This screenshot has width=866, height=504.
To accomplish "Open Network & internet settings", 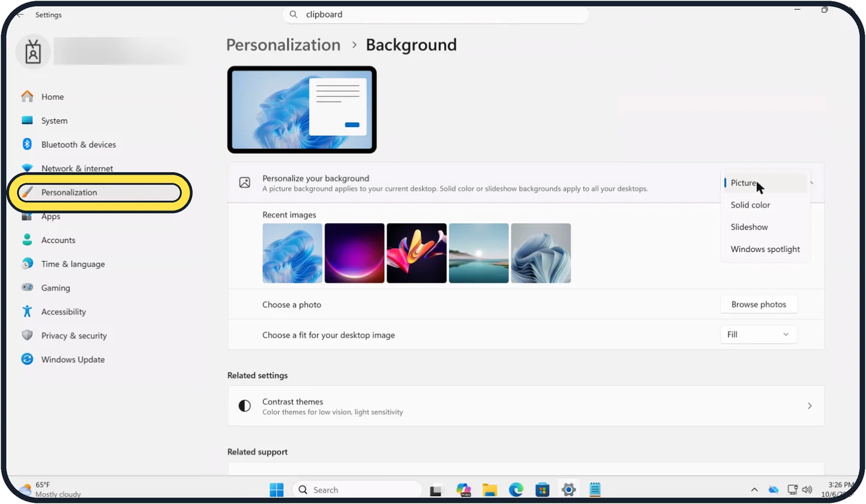I will click(77, 169).
